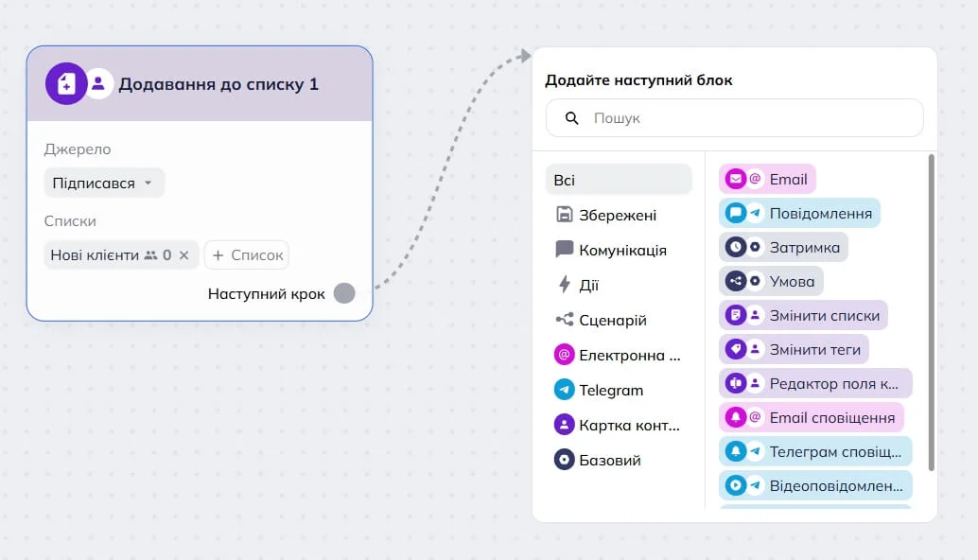
Task: Click the Збережені floppy disk icon
Action: click(564, 215)
